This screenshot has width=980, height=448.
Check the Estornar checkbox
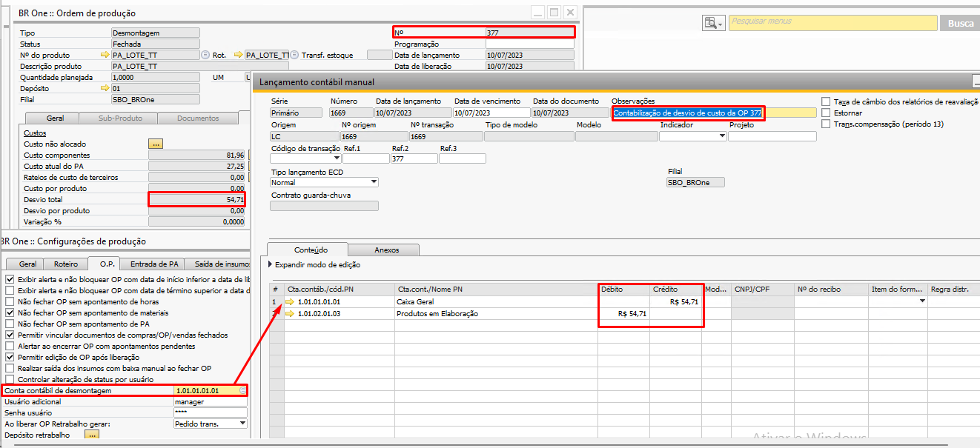(x=826, y=113)
